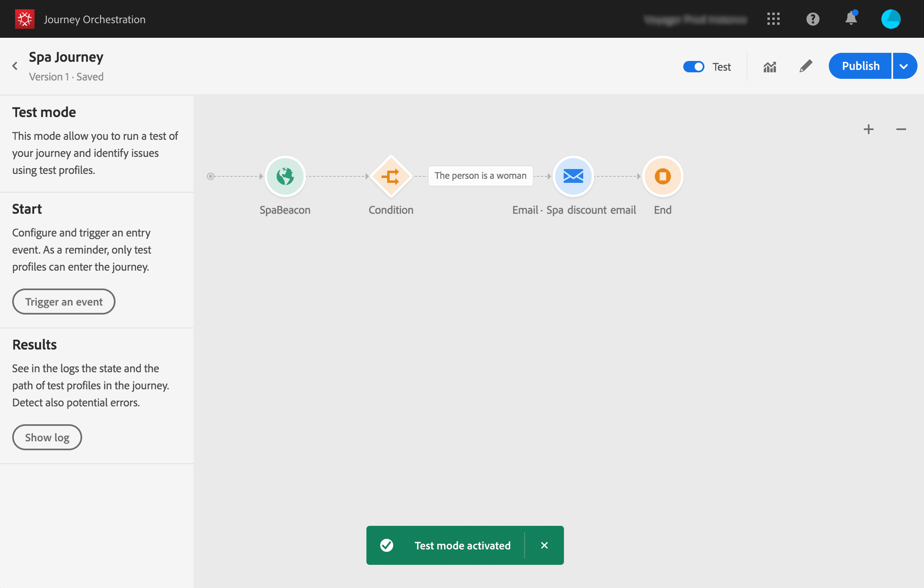Expand the Publish dropdown arrow

tap(904, 66)
